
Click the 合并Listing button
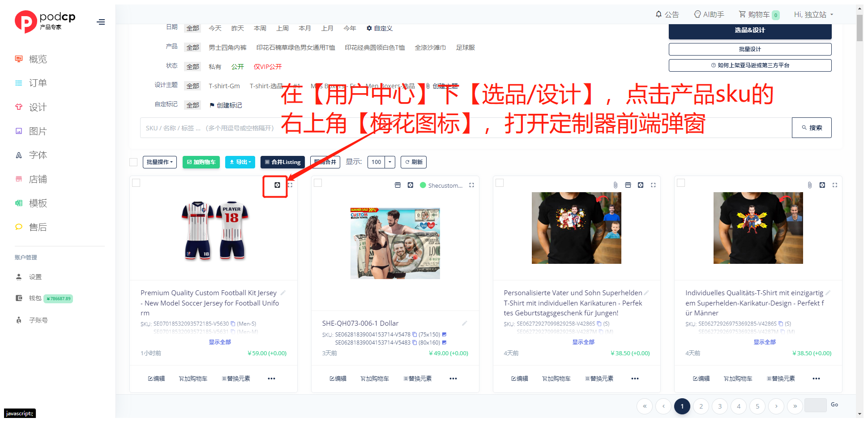click(282, 162)
